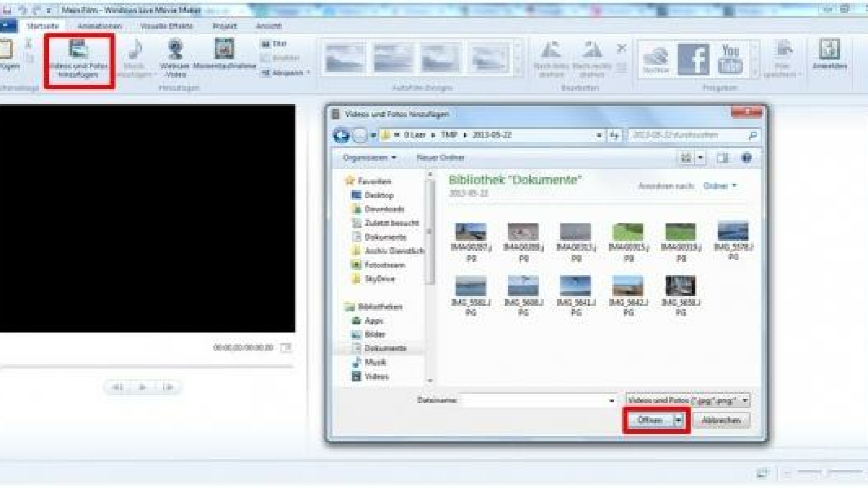Open the Organisieren dropdown menu
The width and height of the screenshot is (868, 488).
[369, 158]
